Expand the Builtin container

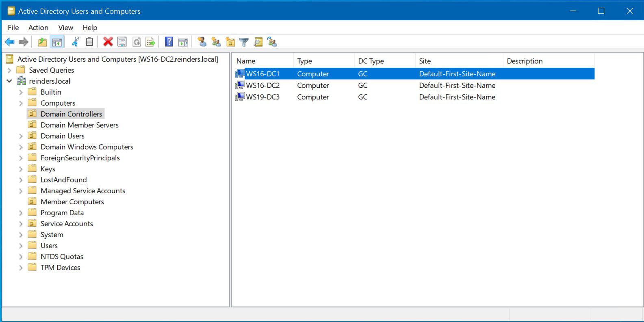coord(21,92)
